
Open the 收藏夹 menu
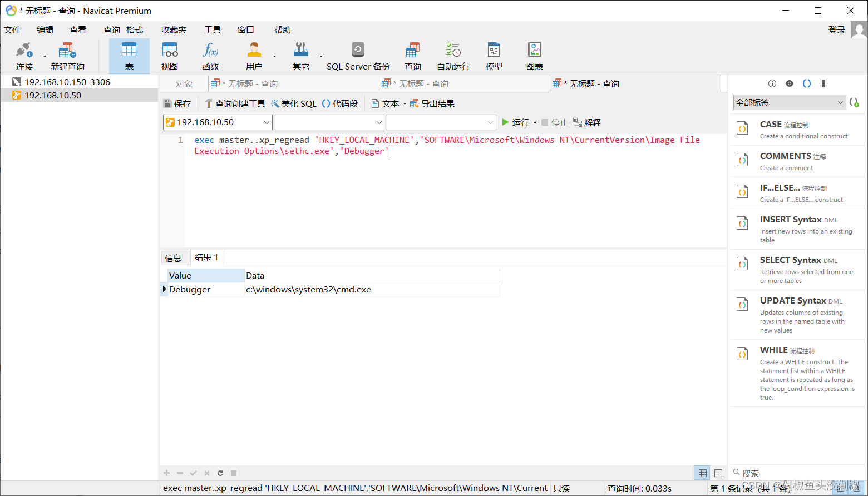pos(174,30)
